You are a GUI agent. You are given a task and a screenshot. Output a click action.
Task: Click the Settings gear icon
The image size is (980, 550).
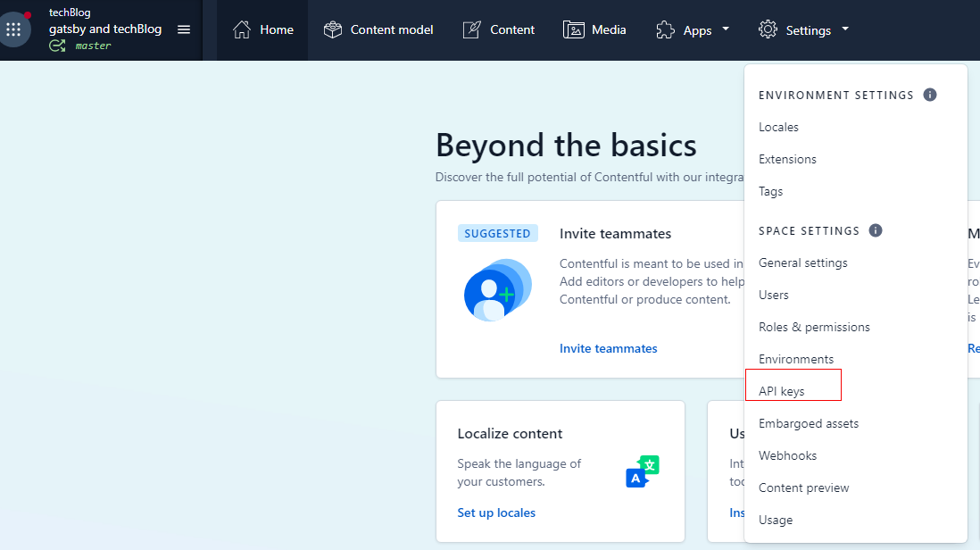click(x=768, y=29)
